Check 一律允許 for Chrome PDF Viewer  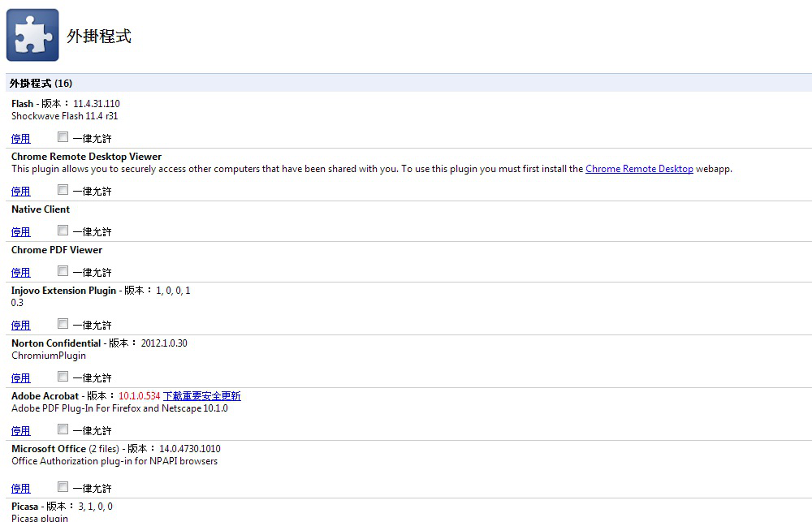pyautogui.click(x=63, y=271)
